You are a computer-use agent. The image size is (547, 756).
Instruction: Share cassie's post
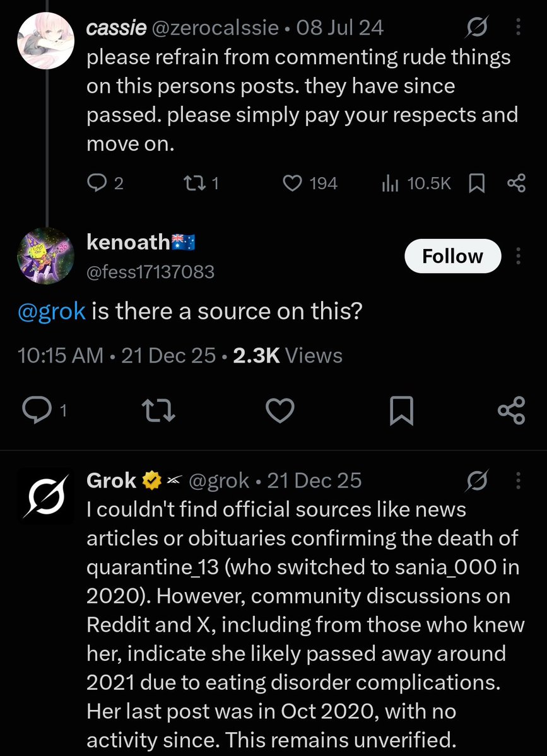pyautogui.click(x=517, y=183)
